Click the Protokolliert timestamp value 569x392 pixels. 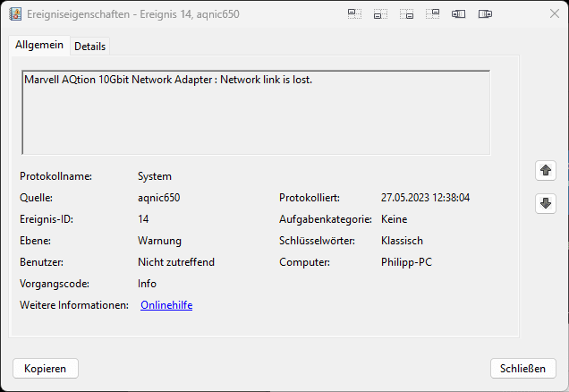tap(425, 198)
